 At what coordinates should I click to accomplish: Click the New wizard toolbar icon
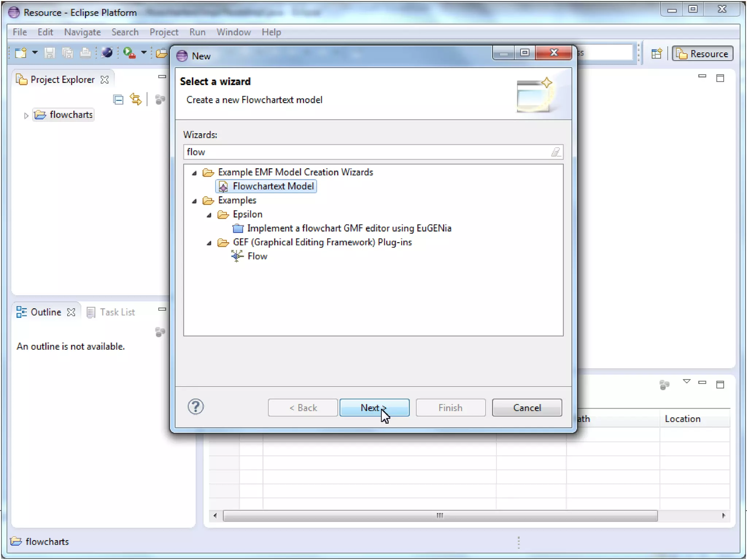tap(21, 53)
